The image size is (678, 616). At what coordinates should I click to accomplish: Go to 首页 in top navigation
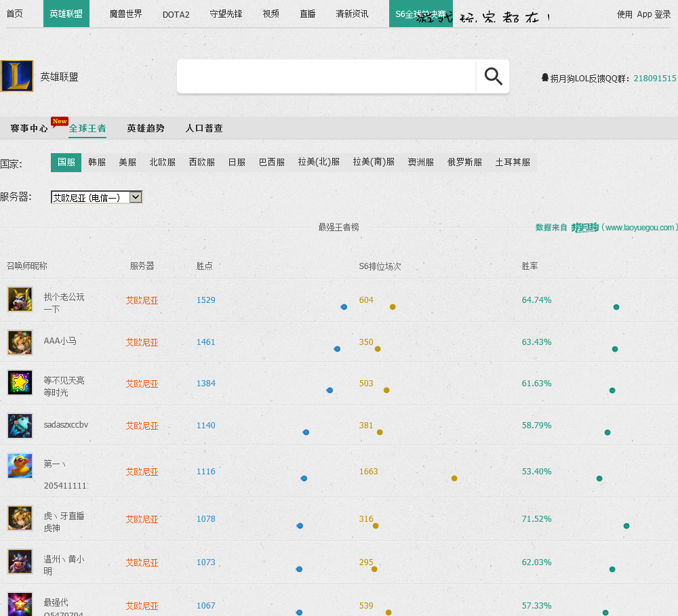click(15, 14)
